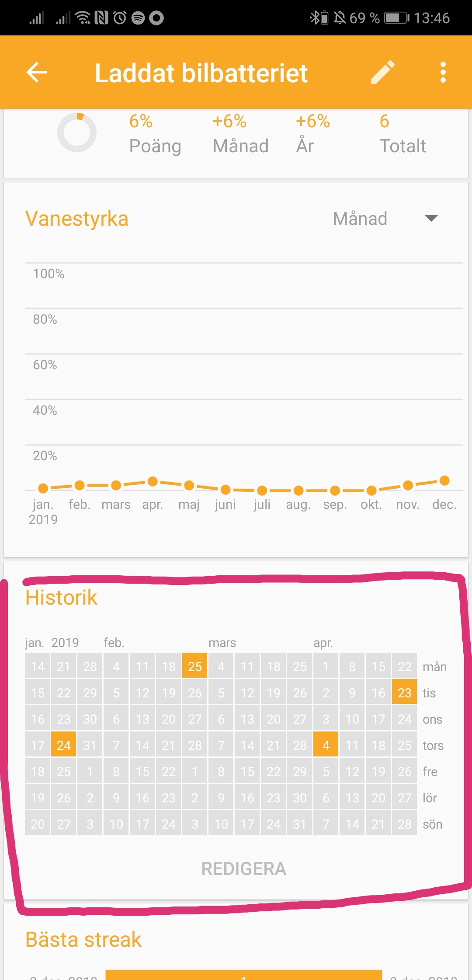Tap the battery icon in status bar
The width and height of the screenshot is (472, 980).
[397, 18]
